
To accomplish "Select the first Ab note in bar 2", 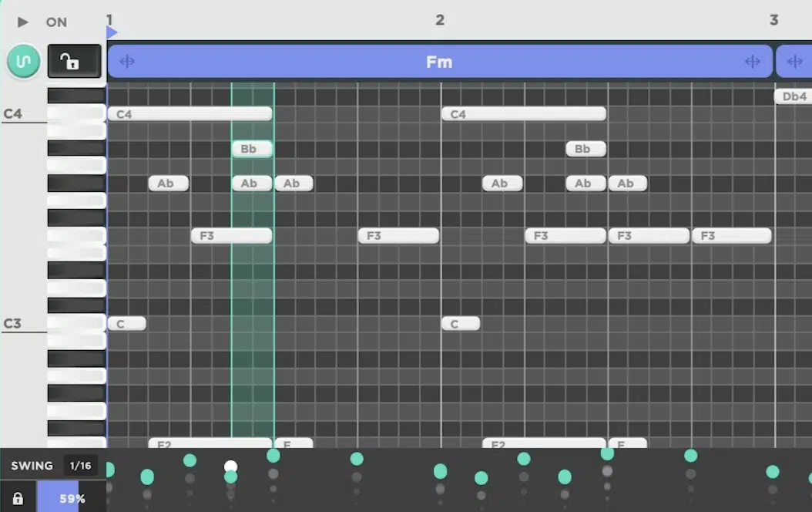I will point(502,184).
